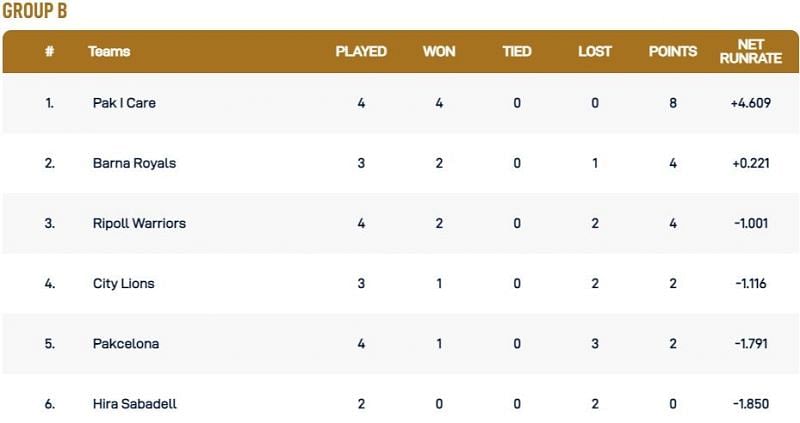Select the TIED column header
Screen dimensions: 800x423
517,52
